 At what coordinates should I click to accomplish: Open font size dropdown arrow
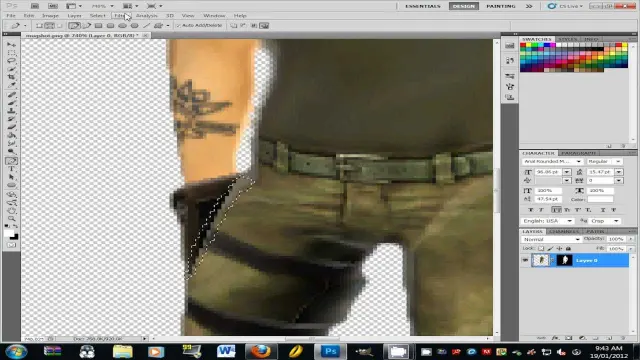click(567, 172)
